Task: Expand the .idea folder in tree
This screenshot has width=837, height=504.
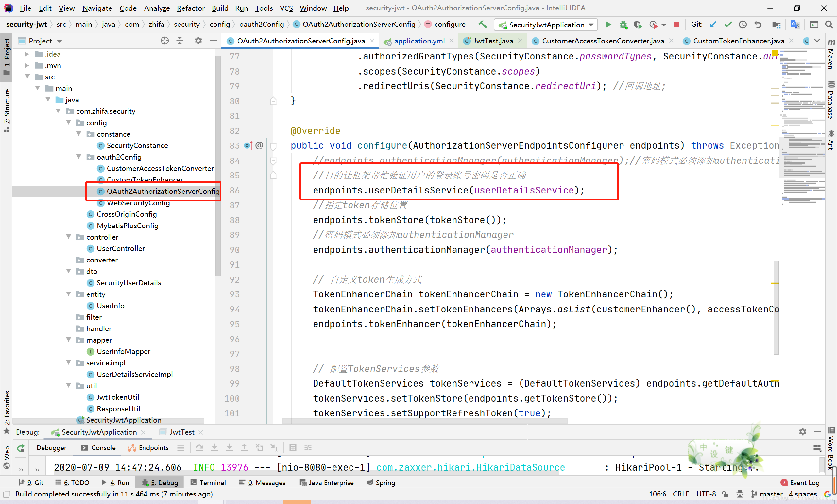Action: 26,54
